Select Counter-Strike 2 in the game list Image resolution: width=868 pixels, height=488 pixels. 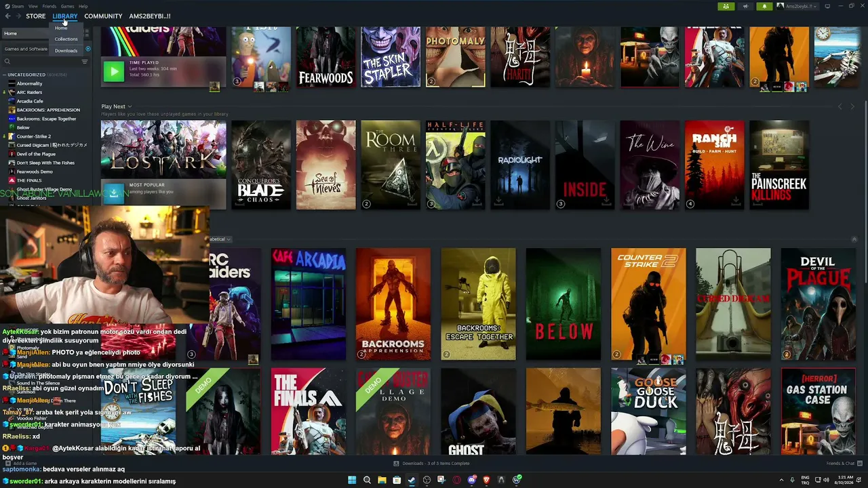point(33,136)
